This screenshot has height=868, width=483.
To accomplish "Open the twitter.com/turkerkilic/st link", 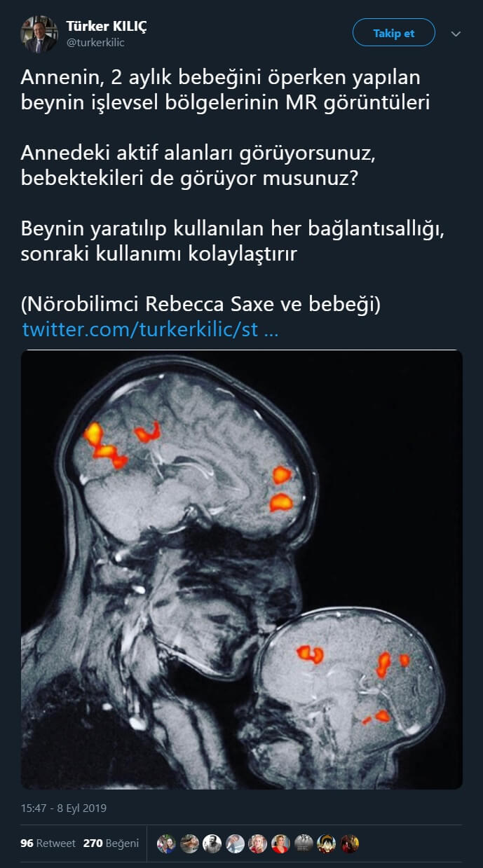I will [x=150, y=329].
